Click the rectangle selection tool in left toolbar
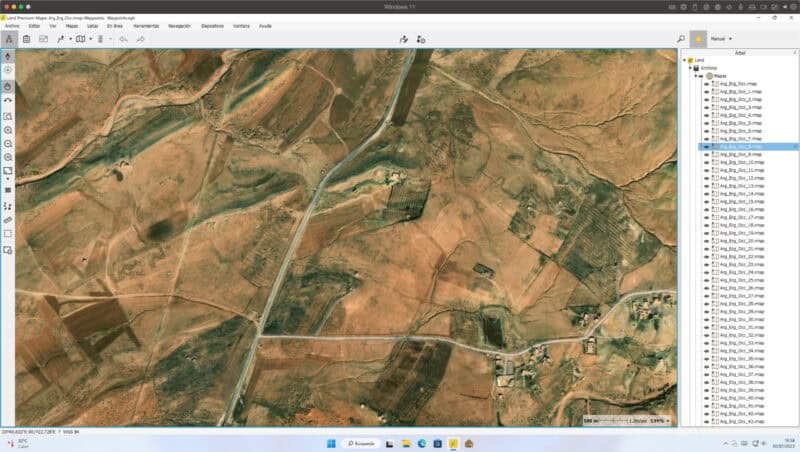 (x=8, y=234)
